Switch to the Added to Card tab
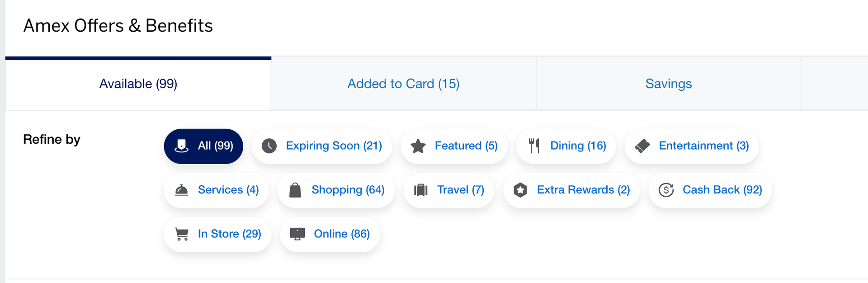 (403, 84)
